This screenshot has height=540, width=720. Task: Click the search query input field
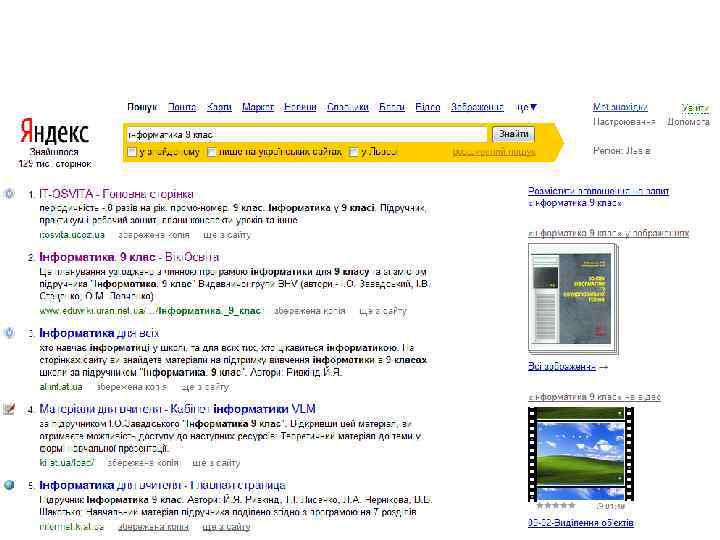coord(306,135)
